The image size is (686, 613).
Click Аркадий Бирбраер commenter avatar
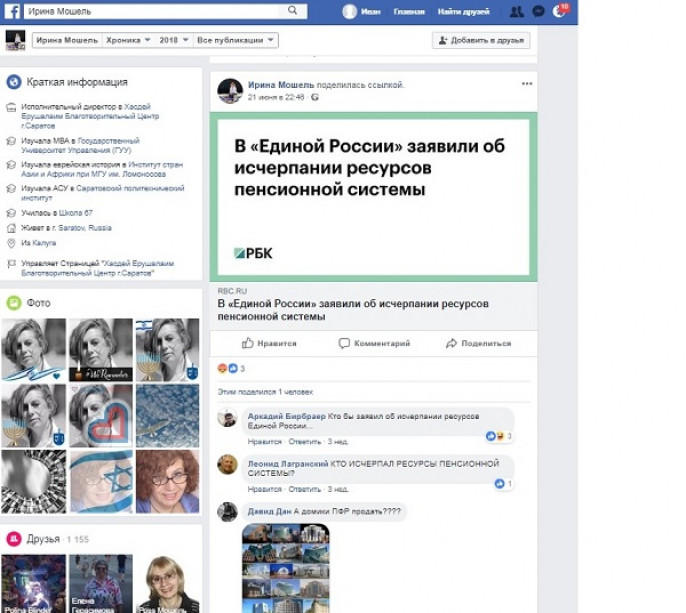point(228,418)
